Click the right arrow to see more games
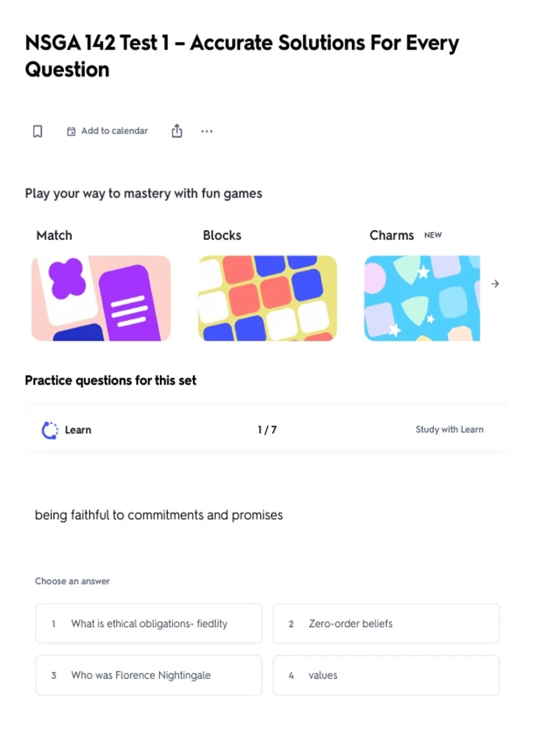Image resolution: width=534 pixels, height=756 pixels. click(495, 284)
